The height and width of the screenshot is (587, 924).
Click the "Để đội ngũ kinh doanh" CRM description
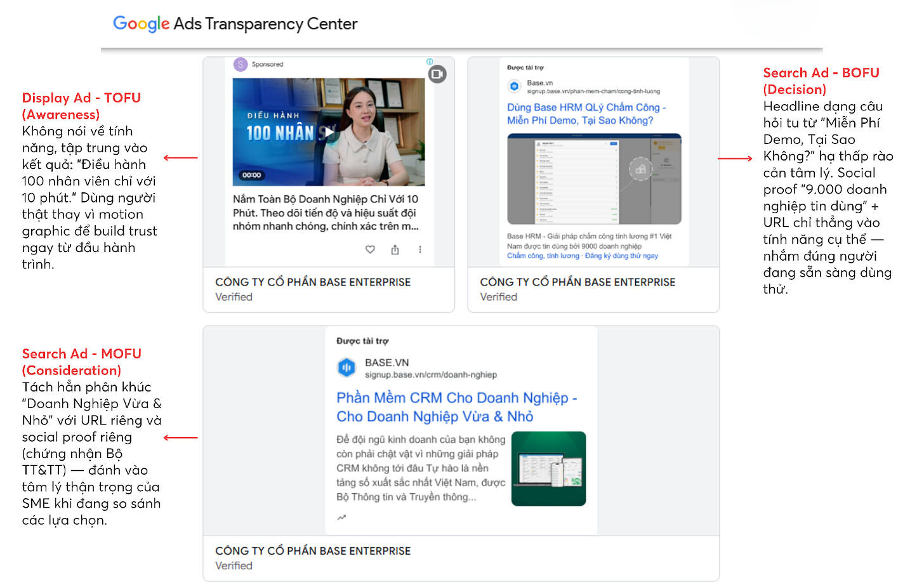[x=421, y=468]
